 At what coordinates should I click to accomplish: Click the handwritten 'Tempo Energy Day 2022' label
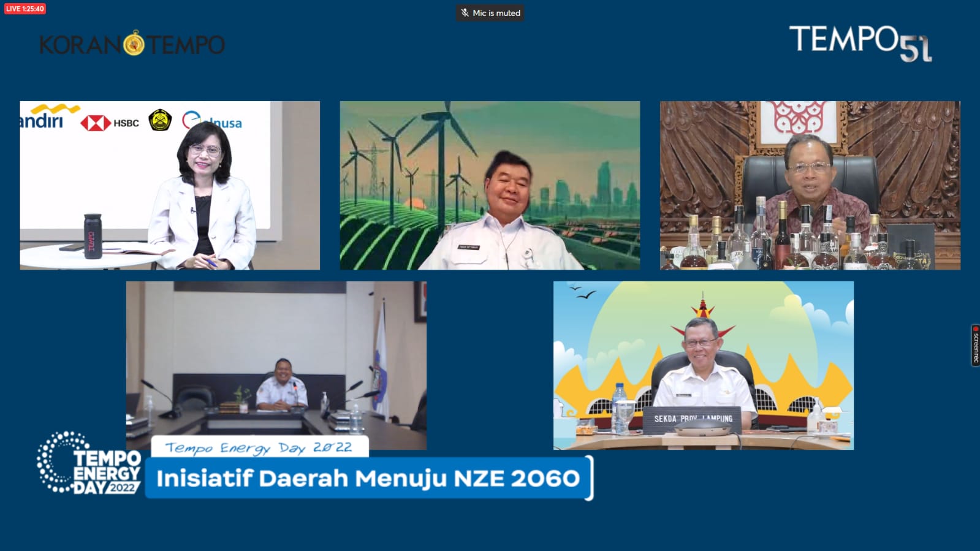(x=259, y=447)
